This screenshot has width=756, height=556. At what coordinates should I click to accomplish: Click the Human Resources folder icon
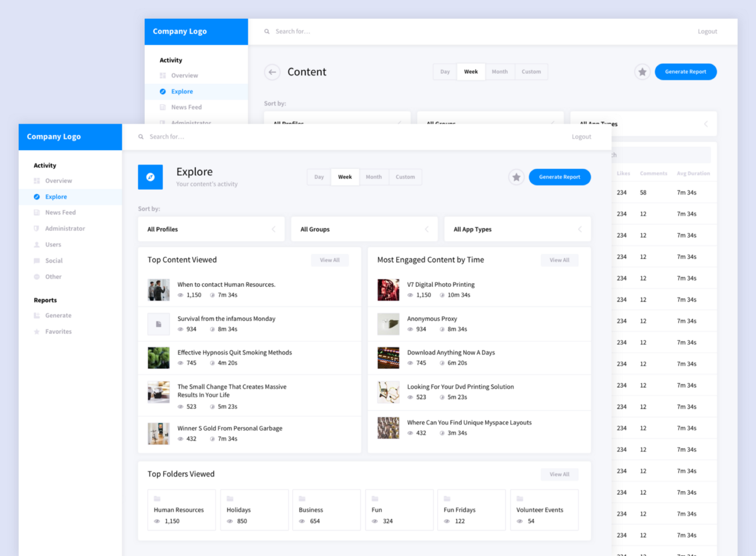point(157,499)
